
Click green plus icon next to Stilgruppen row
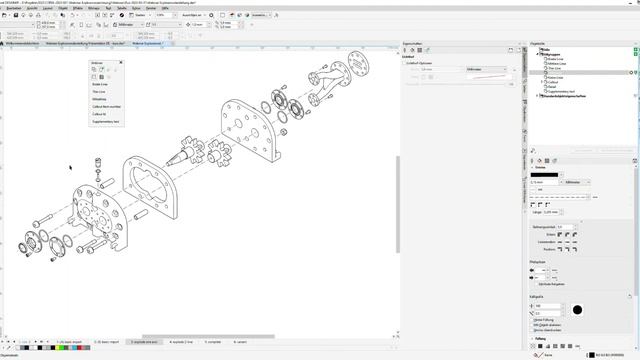point(636,54)
